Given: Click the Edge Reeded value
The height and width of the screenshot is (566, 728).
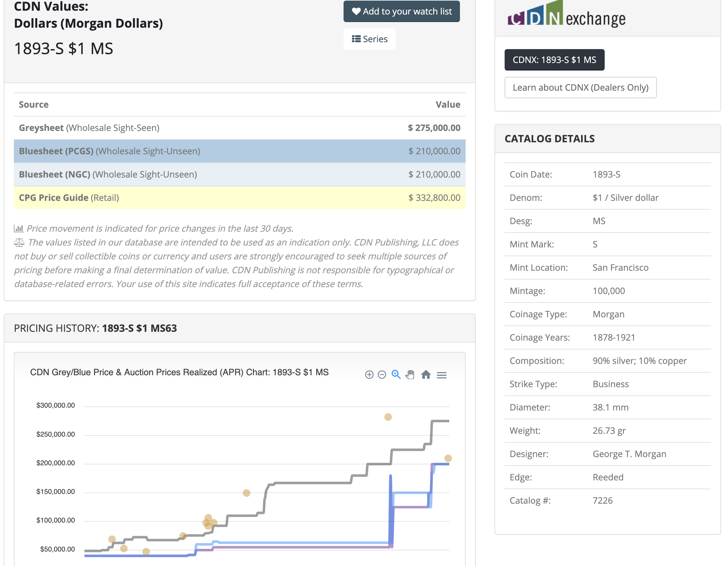Looking at the screenshot, I should (608, 477).
